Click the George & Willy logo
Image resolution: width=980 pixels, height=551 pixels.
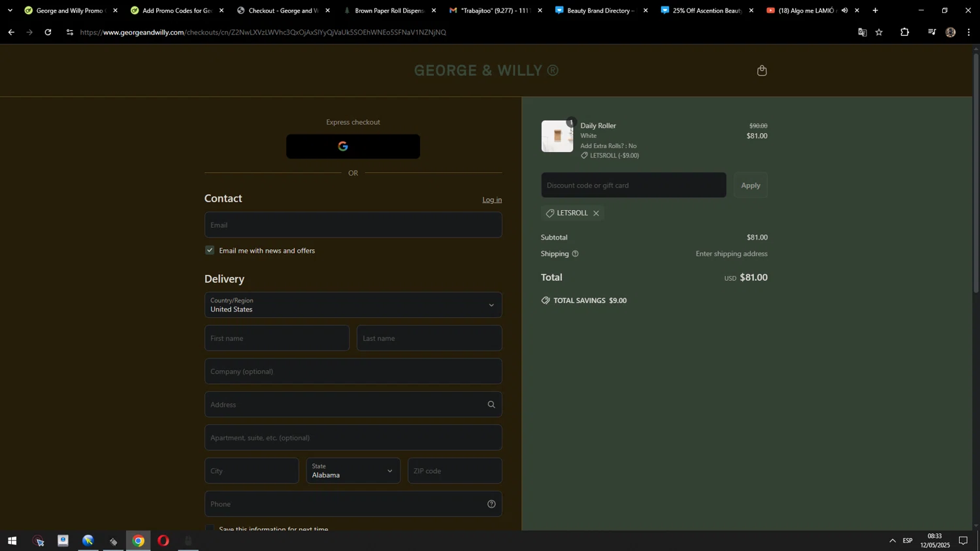pyautogui.click(x=486, y=71)
